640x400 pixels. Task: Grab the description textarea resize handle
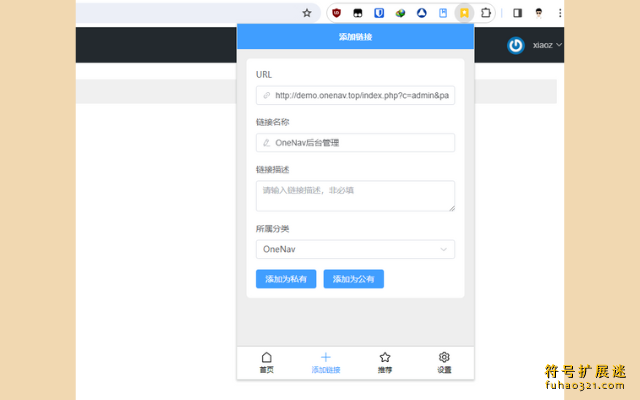pyautogui.click(x=452, y=209)
